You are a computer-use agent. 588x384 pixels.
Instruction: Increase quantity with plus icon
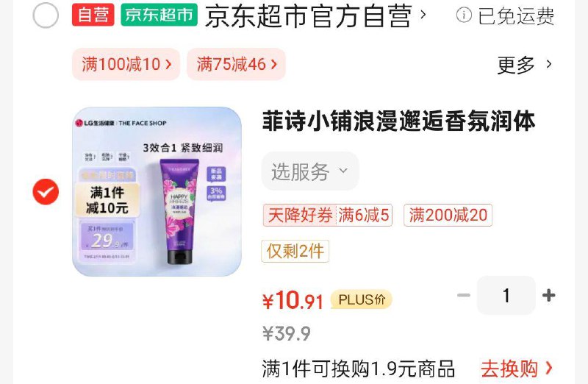(x=548, y=295)
